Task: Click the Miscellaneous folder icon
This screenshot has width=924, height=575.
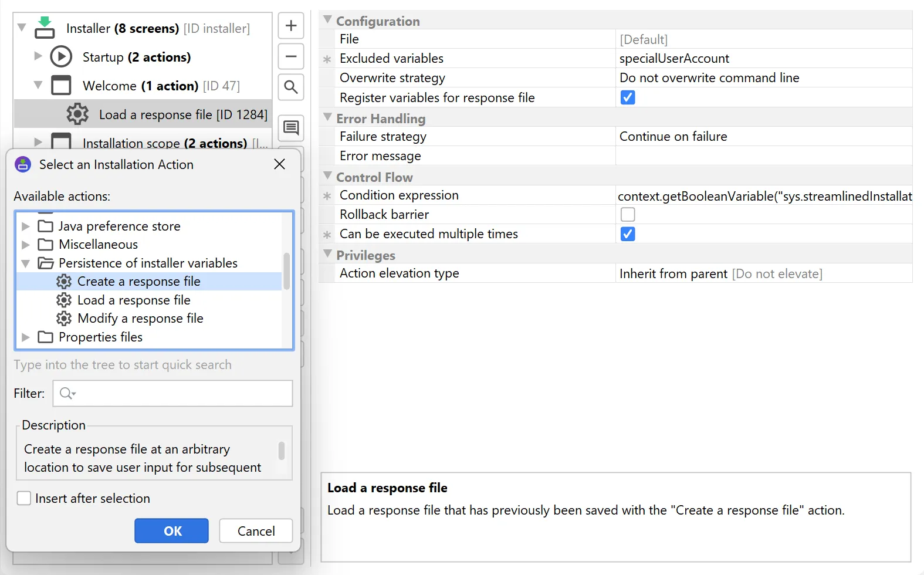Action: pyautogui.click(x=46, y=244)
